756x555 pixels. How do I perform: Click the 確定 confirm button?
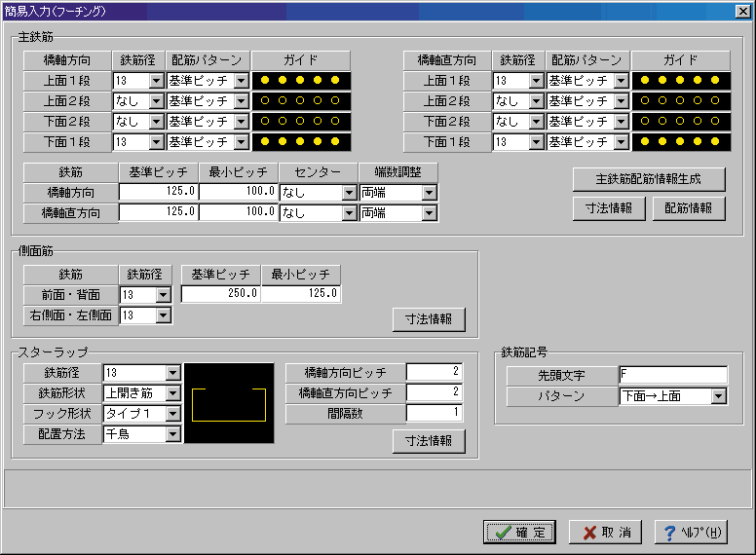[x=519, y=533]
